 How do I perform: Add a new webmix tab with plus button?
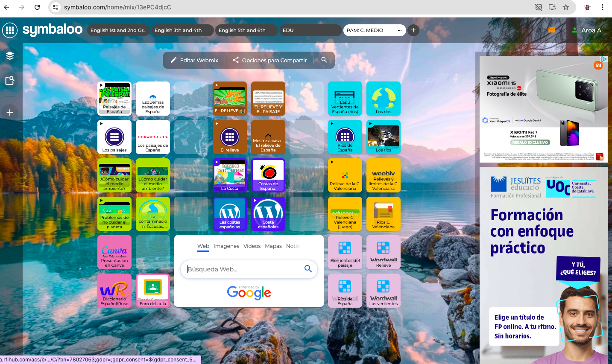(x=413, y=30)
